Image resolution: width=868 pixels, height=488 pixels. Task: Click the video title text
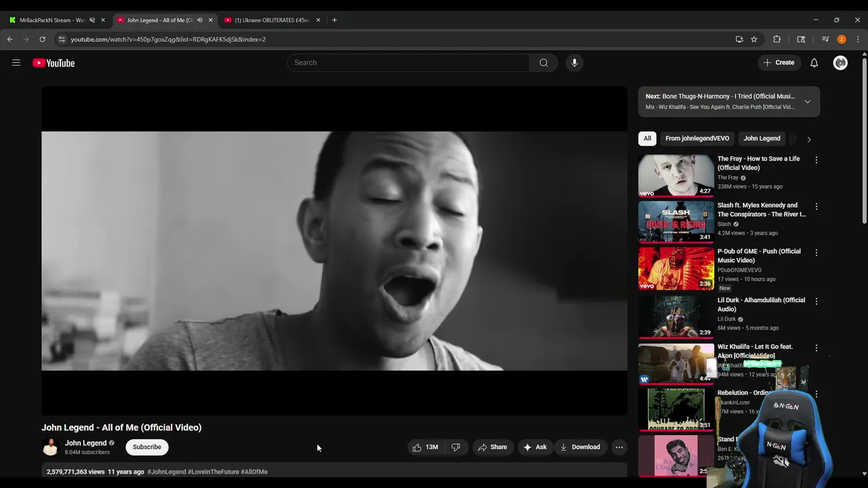point(121,428)
